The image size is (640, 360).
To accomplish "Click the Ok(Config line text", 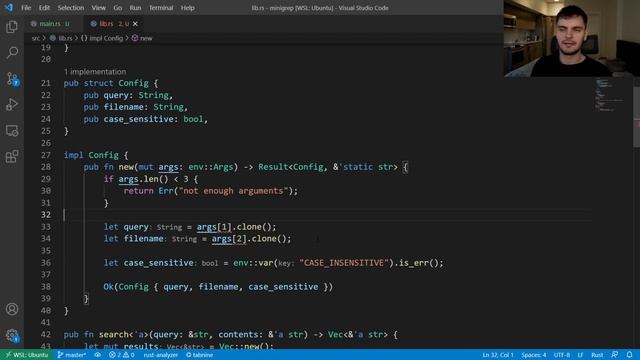I will pos(218,287).
